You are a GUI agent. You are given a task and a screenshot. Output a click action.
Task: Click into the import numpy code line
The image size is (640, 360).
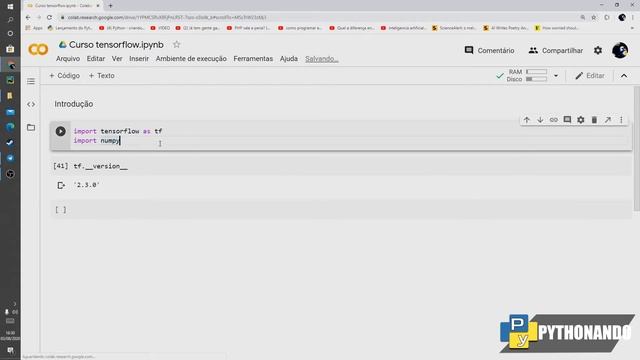(97, 140)
